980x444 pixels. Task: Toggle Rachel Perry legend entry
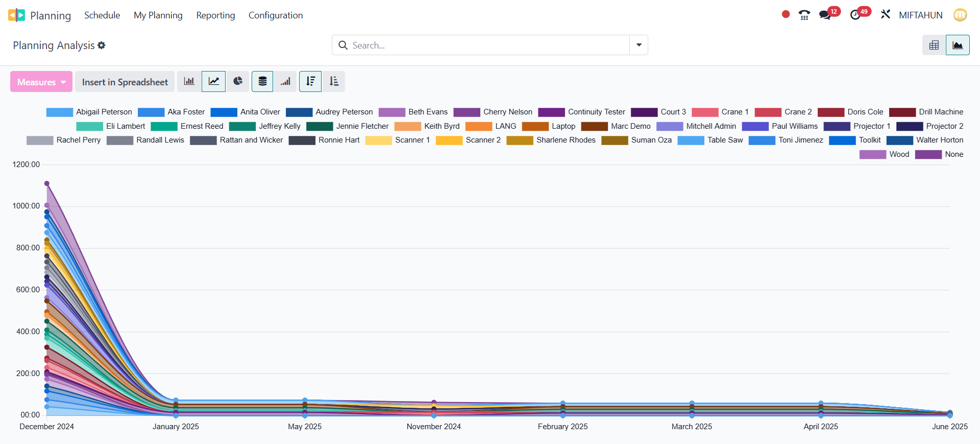63,140
